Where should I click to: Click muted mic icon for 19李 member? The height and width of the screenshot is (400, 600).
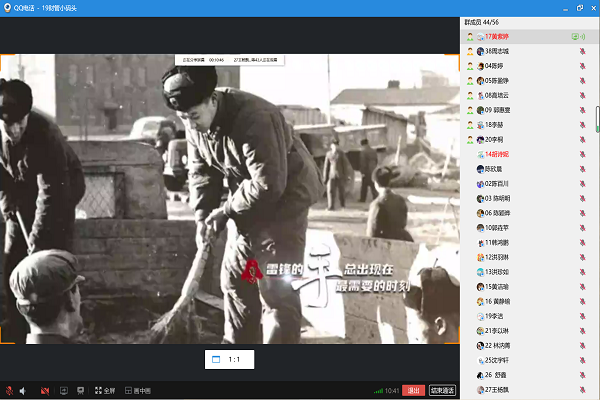tap(582, 316)
